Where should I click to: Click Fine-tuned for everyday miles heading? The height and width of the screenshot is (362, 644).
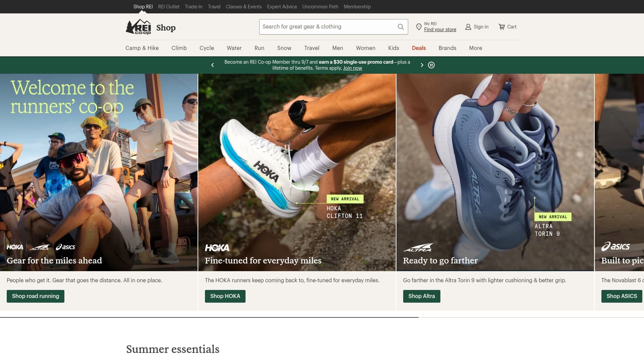coord(263,260)
